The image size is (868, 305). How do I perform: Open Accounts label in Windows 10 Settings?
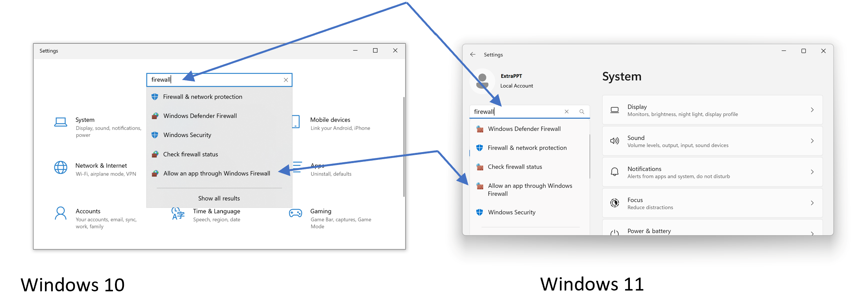(x=88, y=211)
